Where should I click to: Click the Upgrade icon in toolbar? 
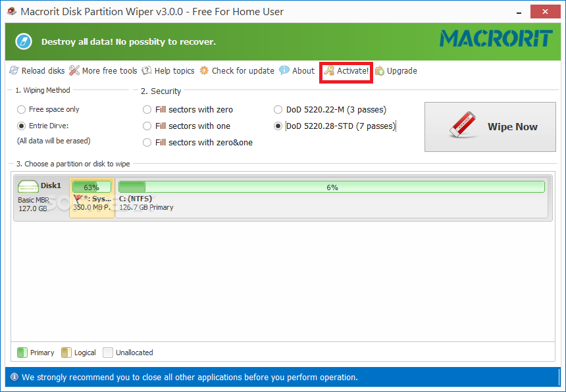[380, 71]
